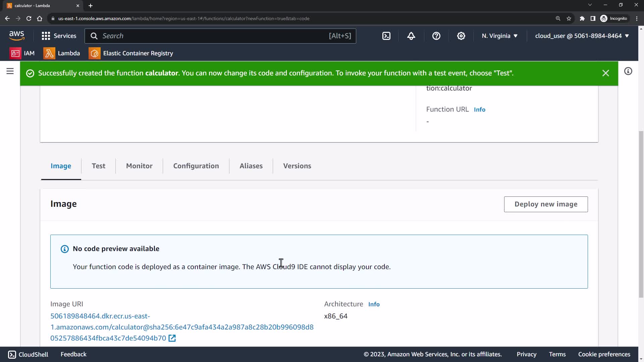Open the Elastic Container Registry shortcut
Screen dimensions: 644x362
coord(131,53)
